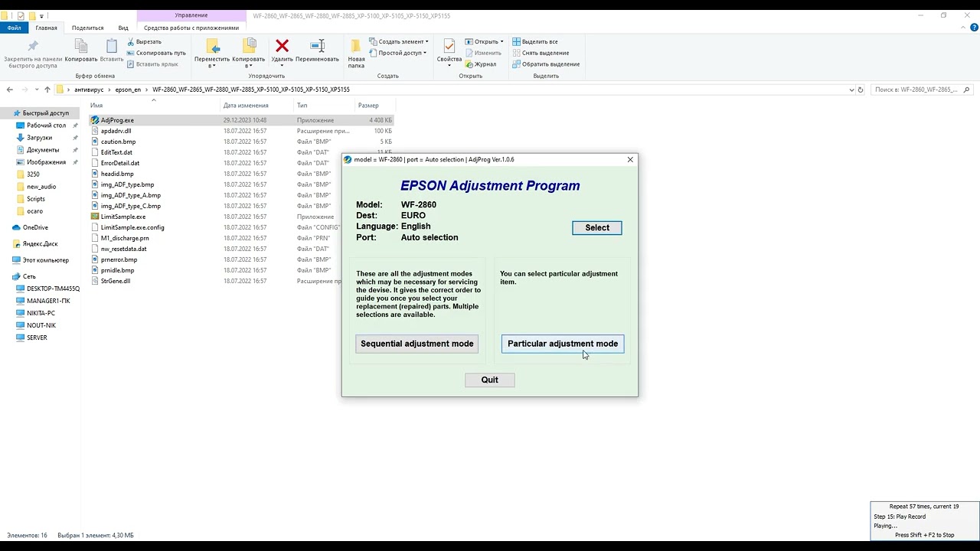Sort by Дата изменения column header

point(246,106)
